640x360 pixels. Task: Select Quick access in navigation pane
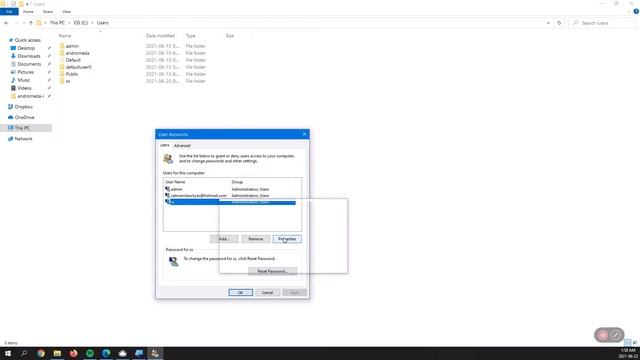(27, 40)
